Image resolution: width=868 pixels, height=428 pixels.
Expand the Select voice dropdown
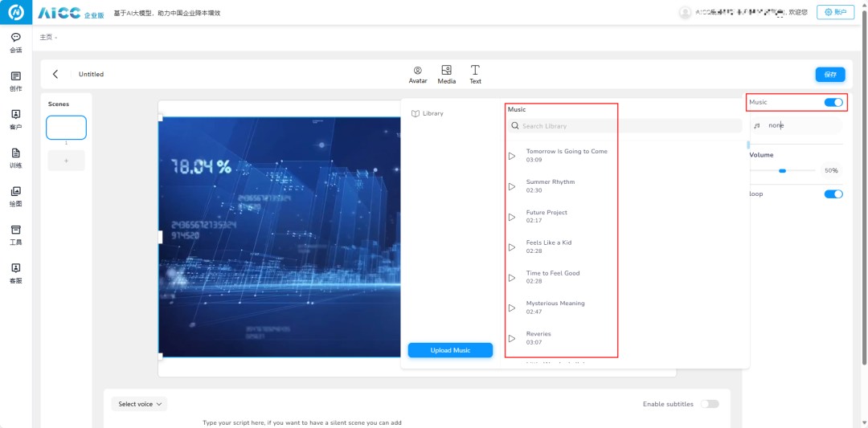[140, 404]
